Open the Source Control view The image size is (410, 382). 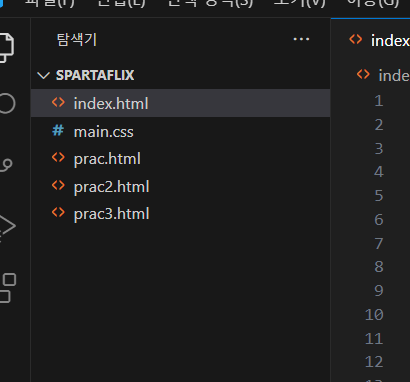tap(6, 165)
